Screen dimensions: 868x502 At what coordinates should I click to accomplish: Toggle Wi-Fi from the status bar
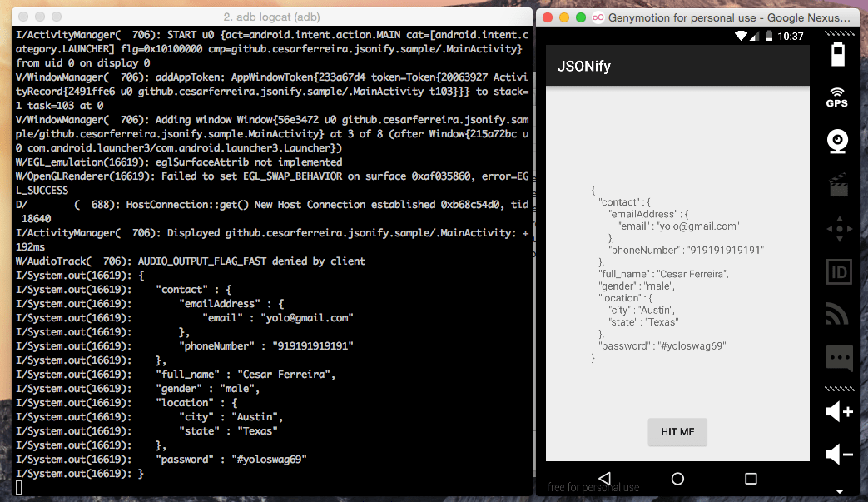point(742,36)
